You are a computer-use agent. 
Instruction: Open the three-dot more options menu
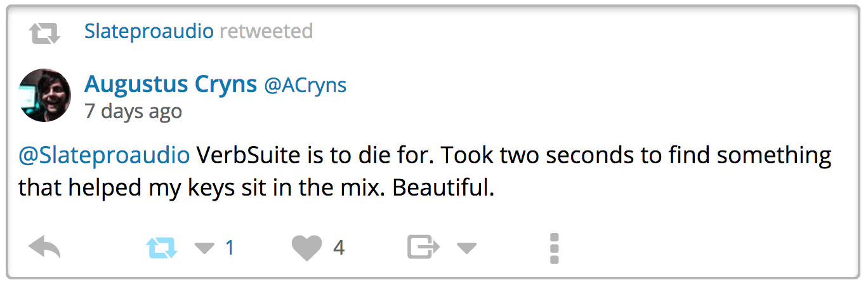pyautogui.click(x=554, y=248)
